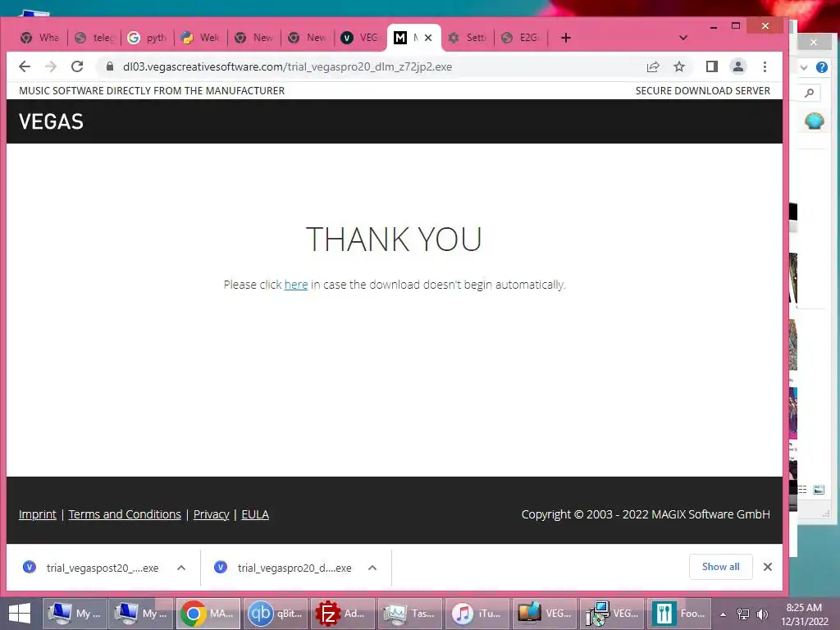Open the Imprint link
This screenshot has width=840, height=630.
pos(38,514)
